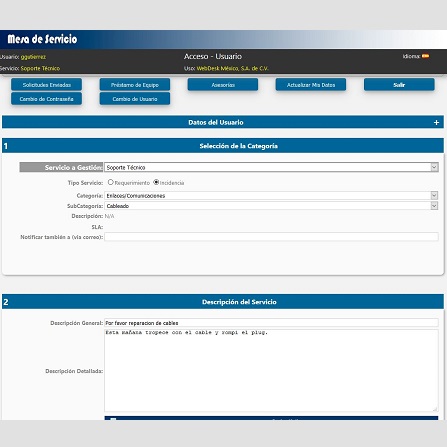
Task: Click inside the Descripción Detallada textarea
Action: click(271, 371)
